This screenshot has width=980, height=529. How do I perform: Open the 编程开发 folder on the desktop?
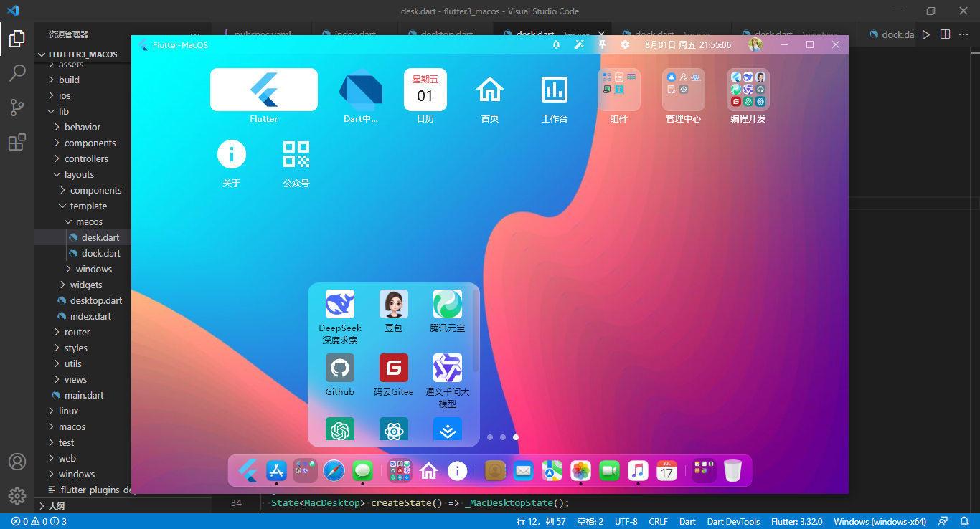[748, 90]
